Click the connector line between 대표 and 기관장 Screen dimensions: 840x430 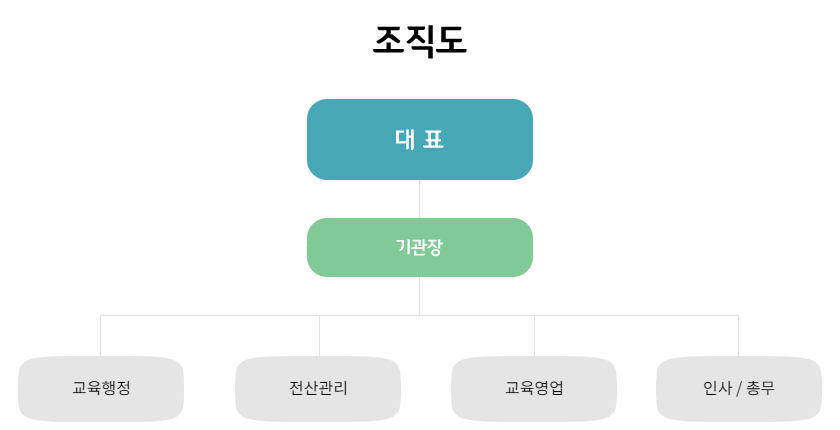pyautogui.click(x=419, y=199)
